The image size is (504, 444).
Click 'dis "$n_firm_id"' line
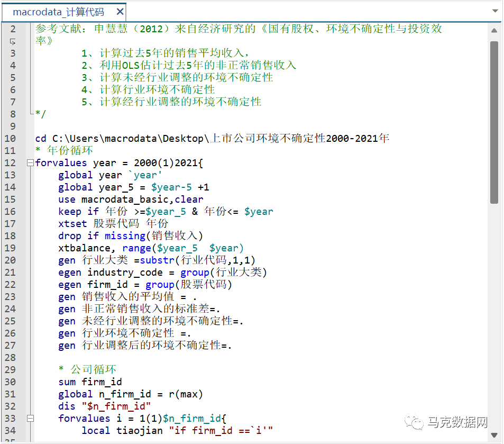(105, 406)
